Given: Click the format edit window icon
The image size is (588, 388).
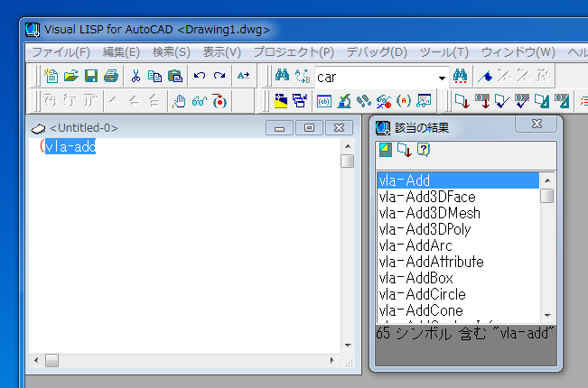Looking at the screenshot, I should (x=542, y=101).
